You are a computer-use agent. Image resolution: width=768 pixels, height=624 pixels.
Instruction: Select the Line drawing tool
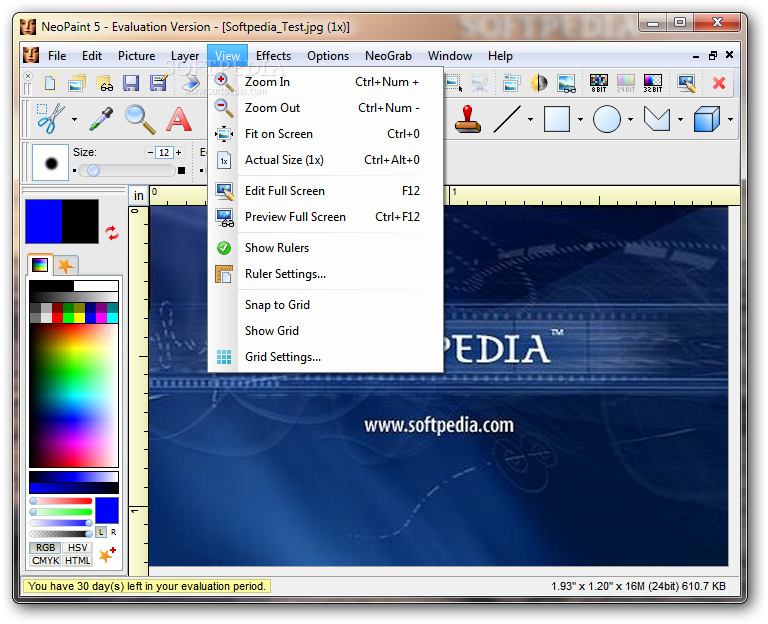[507, 119]
